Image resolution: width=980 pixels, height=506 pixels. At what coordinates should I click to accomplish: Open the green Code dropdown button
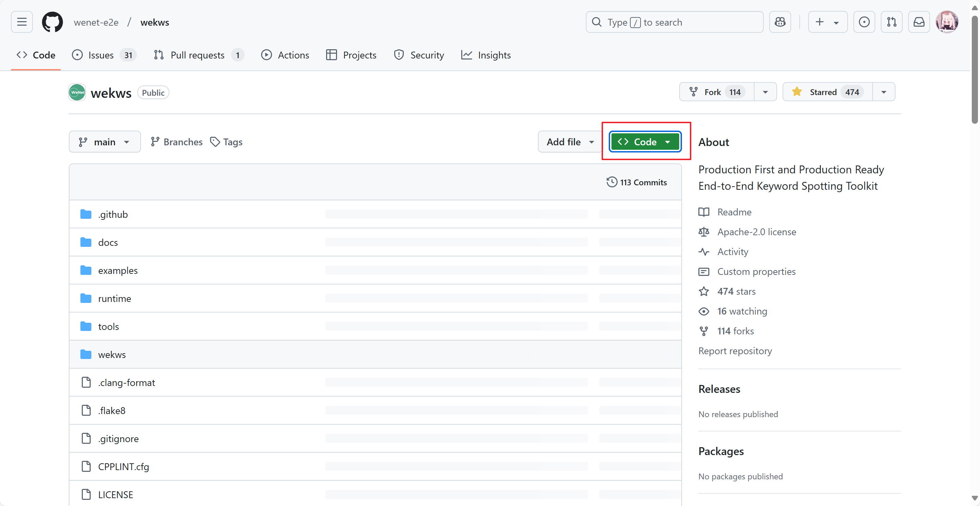645,142
